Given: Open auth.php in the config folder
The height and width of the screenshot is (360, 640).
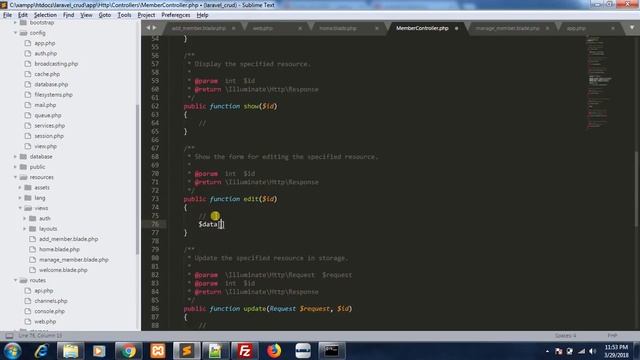Looking at the screenshot, I should 46,53.
